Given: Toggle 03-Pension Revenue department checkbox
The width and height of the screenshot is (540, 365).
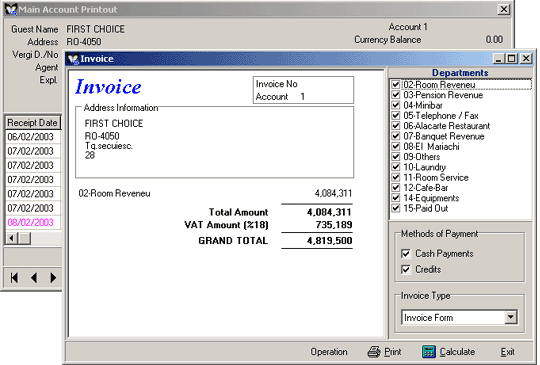Looking at the screenshot, I should click(x=396, y=95).
